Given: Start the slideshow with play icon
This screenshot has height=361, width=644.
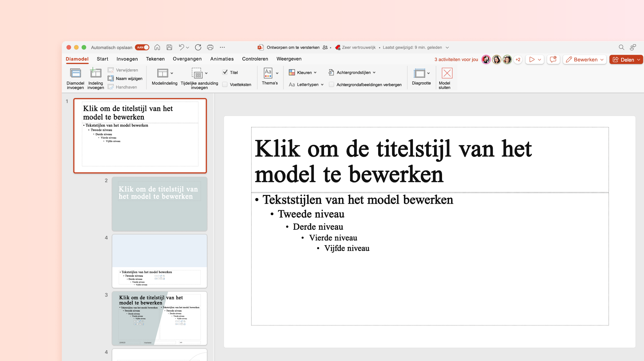Looking at the screenshot, I should [x=532, y=60].
